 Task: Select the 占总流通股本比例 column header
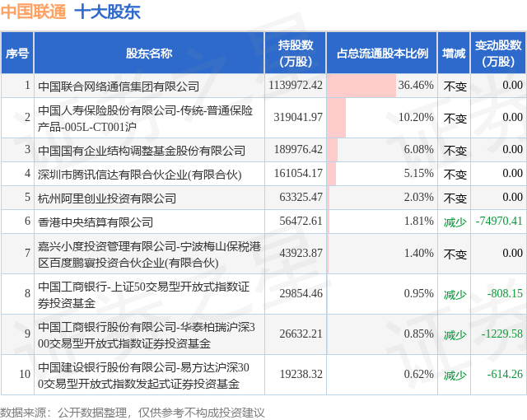[382, 53]
